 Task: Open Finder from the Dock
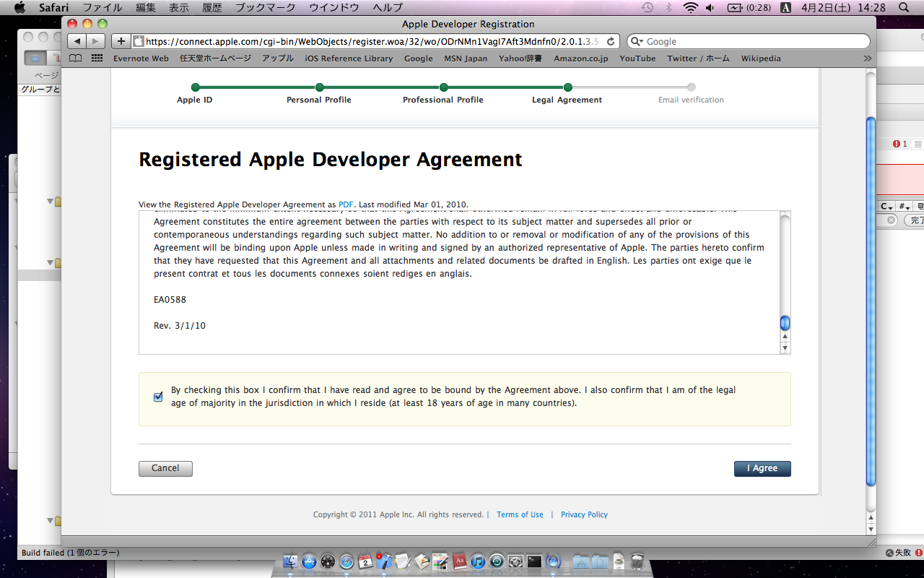[x=290, y=561]
